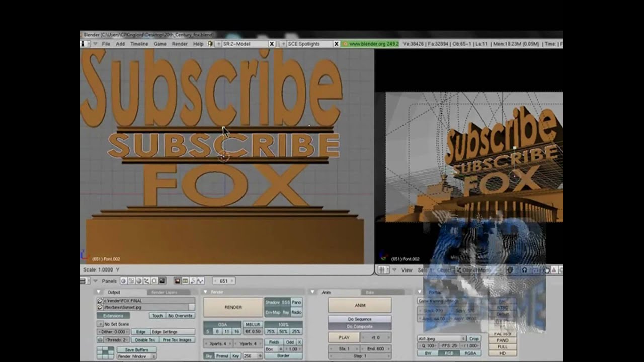Image resolution: width=644 pixels, height=362 pixels.
Task: Toggle the Shadow render option
Action: click(272, 302)
